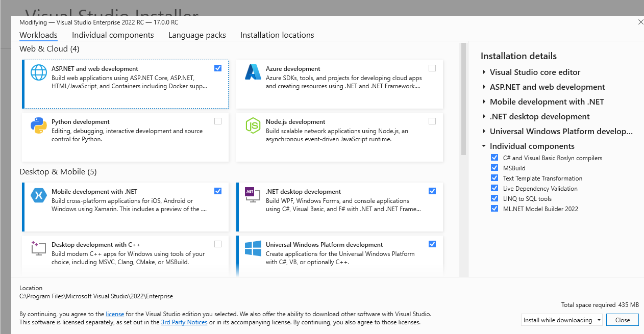Click the Node.js hexagon icon

253,125
